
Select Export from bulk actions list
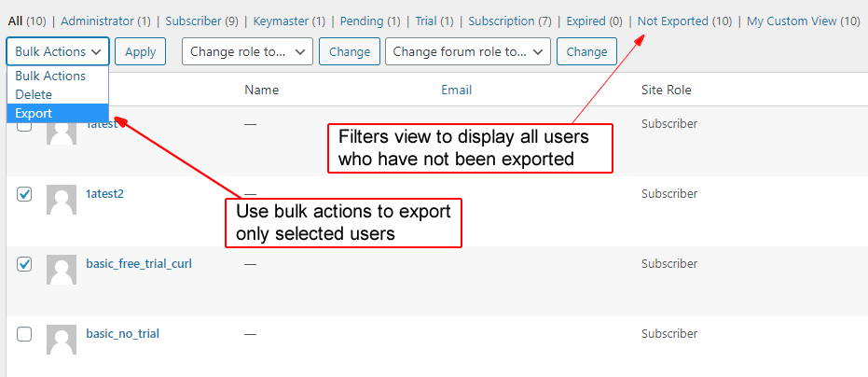pos(34,113)
